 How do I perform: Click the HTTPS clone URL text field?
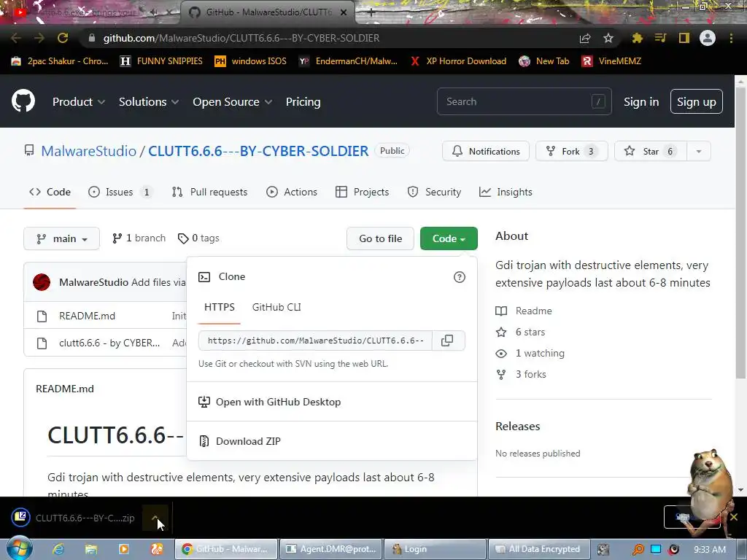pos(315,341)
